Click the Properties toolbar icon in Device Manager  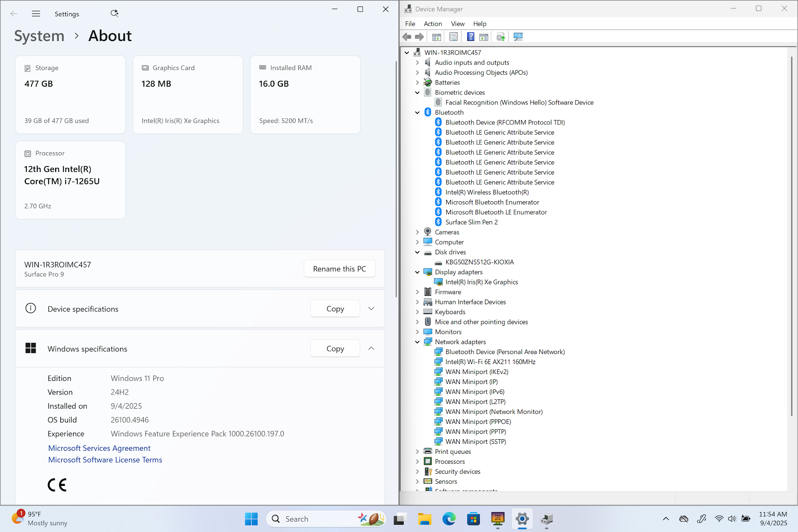pos(453,37)
